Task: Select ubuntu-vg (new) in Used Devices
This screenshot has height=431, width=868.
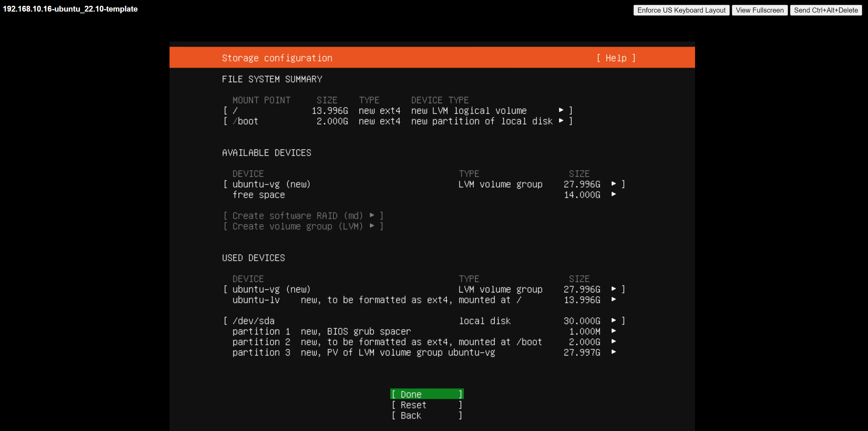Action: coord(424,289)
